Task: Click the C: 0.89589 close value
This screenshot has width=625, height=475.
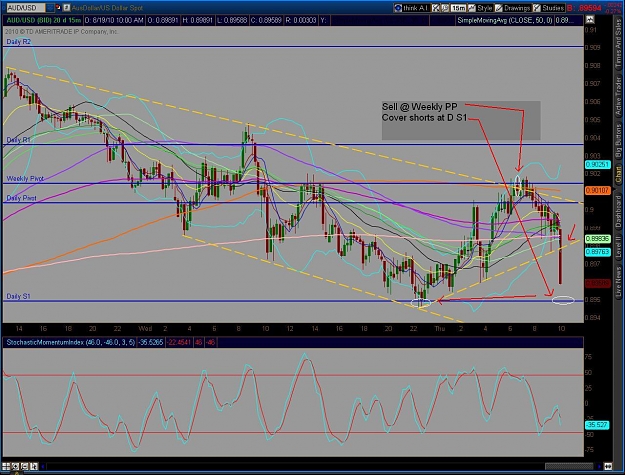Action: click(x=267, y=20)
